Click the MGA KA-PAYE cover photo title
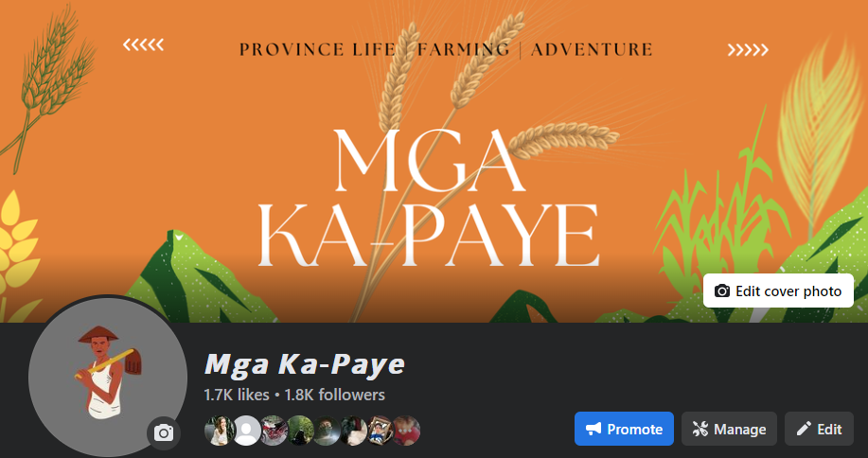The image size is (868, 458). pyautogui.click(x=428, y=198)
